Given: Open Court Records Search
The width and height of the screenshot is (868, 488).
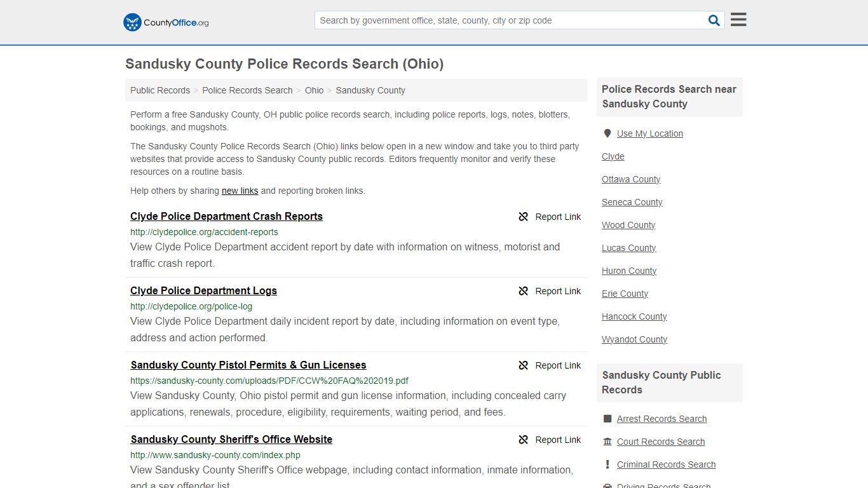Looking at the screenshot, I should (x=661, y=442).
